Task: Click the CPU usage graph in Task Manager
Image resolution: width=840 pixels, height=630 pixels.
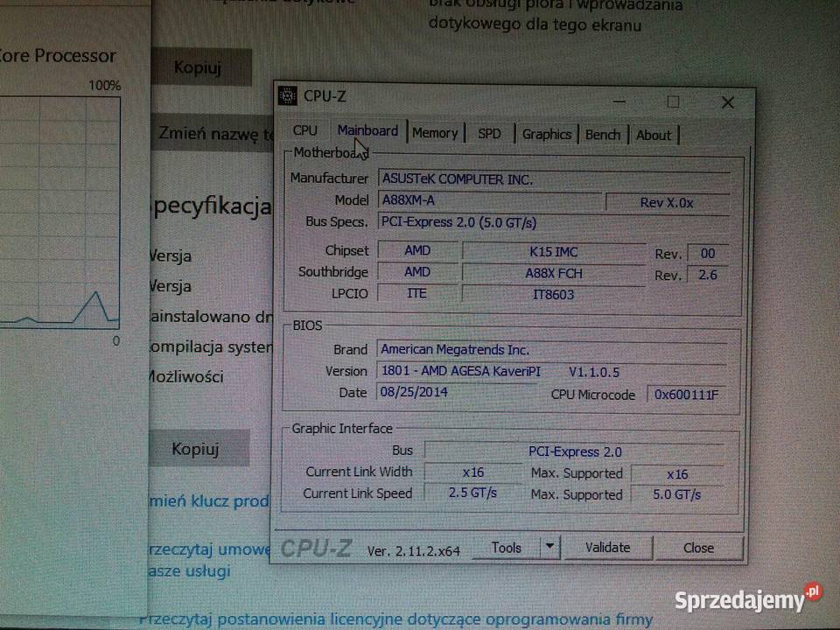Action: pos(59,213)
